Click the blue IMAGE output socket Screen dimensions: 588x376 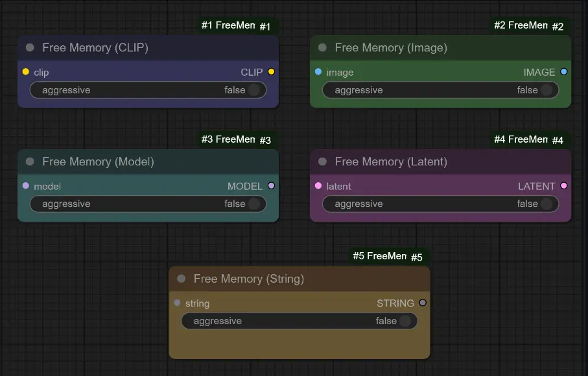coord(563,71)
